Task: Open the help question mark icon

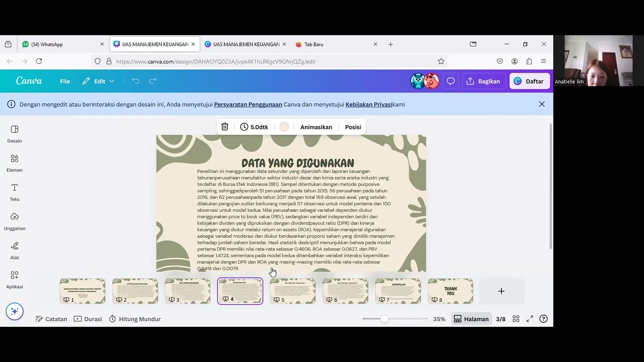Action: (x=543, y=319)
